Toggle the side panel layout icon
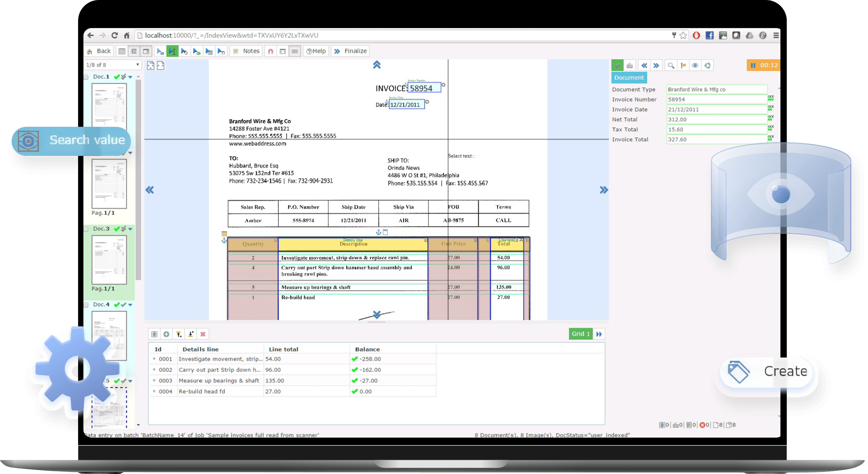Screen dimensions: 868x474 (x=146, y=51)
